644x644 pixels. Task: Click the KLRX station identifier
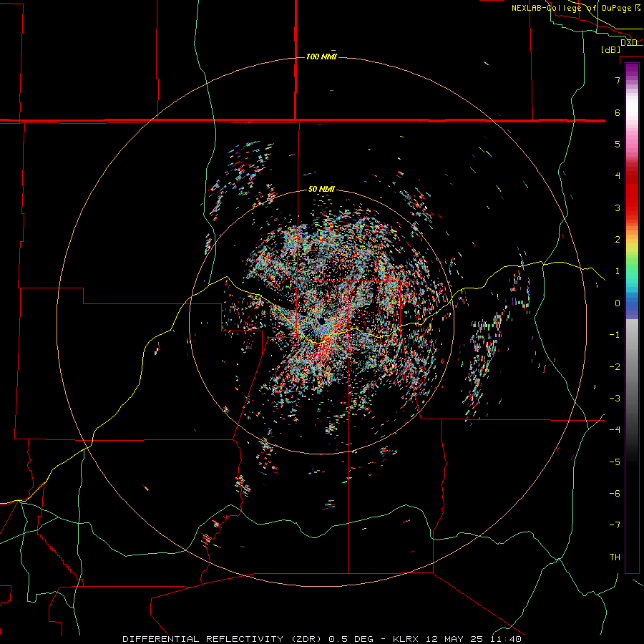(406, 639)
